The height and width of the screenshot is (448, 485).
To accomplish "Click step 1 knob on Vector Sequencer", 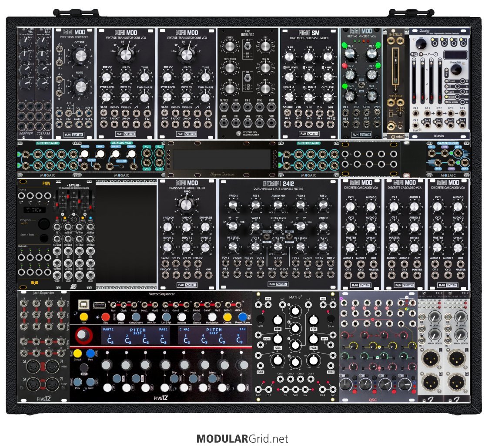I will [107, 365].
